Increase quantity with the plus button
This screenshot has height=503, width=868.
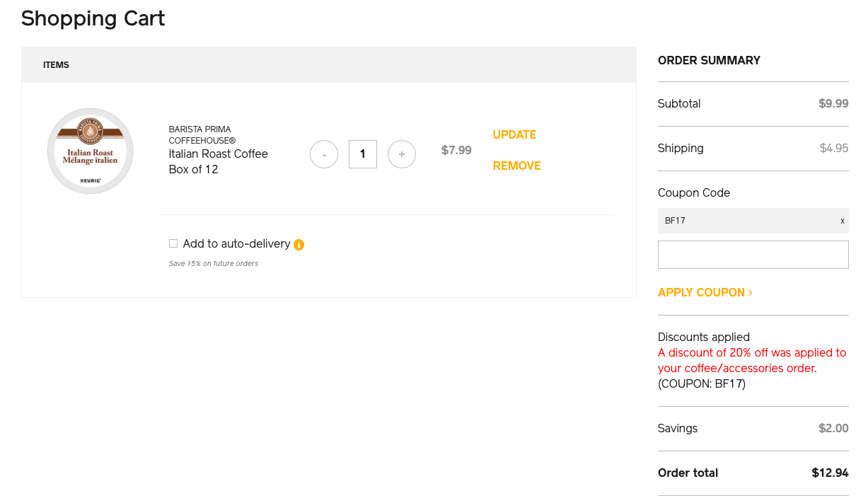coord(402,154)
